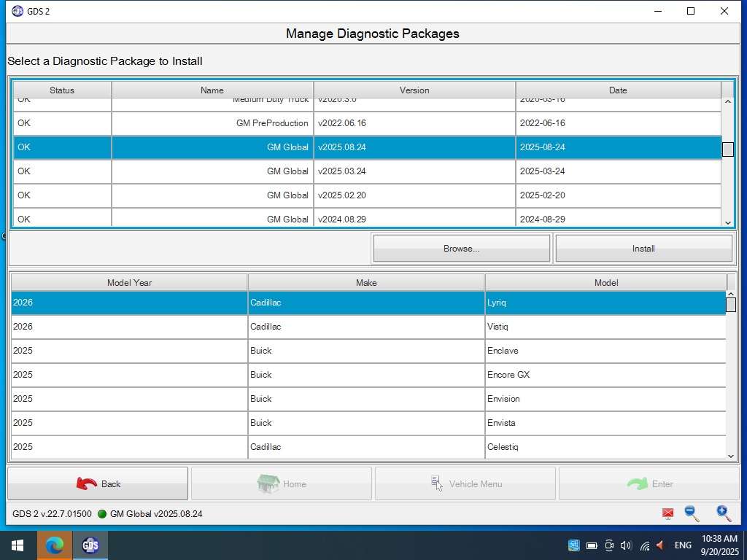Click the zoom out magnifier icon
This screenshot has width=747, height=560.
[x=692, y=513]
